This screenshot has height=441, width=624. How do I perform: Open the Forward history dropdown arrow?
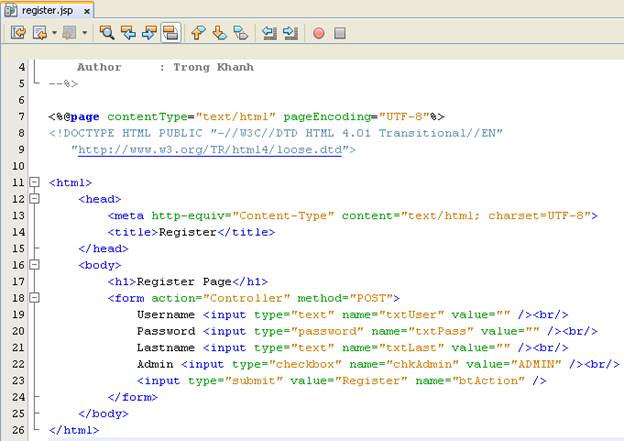[x=84, y=33]
